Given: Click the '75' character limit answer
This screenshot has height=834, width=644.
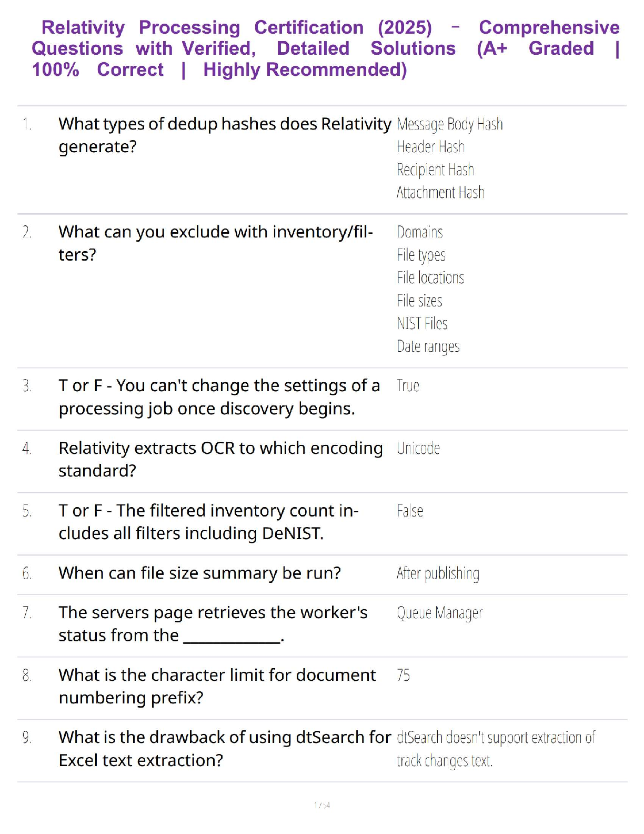Looking at the screenshot, I should (404, 675).
